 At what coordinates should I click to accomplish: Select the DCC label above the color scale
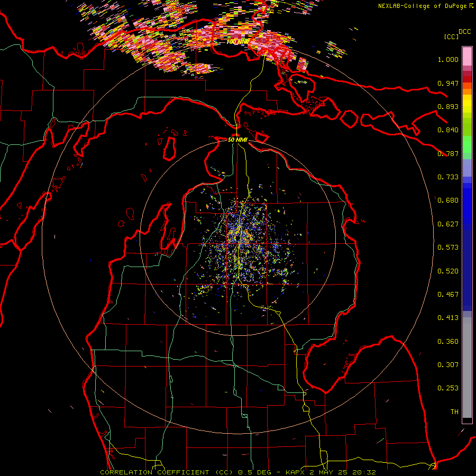coord(464,32)
